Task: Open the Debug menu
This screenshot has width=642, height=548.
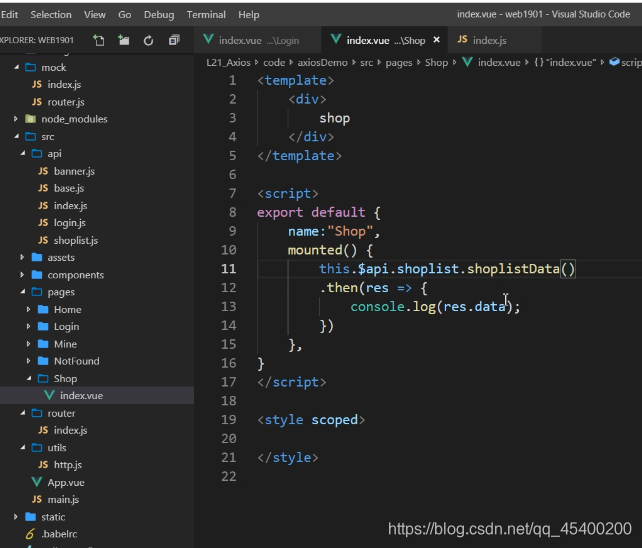Action: click(x=159, y=15)
